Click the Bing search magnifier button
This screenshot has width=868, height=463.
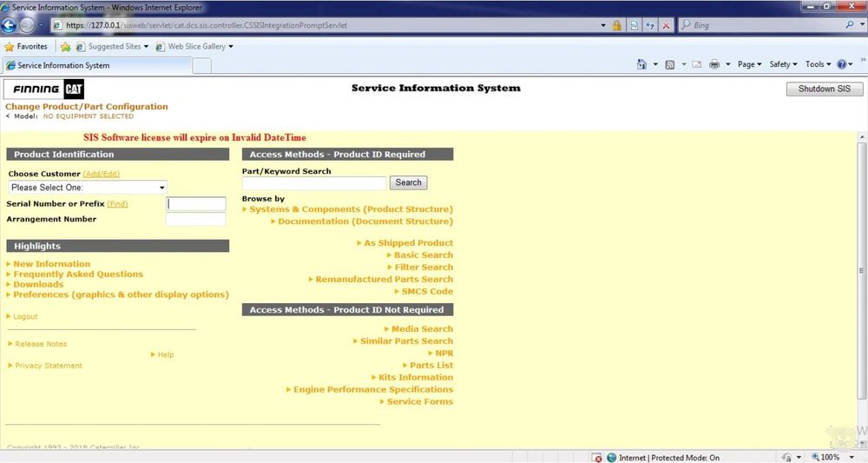[850, 25]
